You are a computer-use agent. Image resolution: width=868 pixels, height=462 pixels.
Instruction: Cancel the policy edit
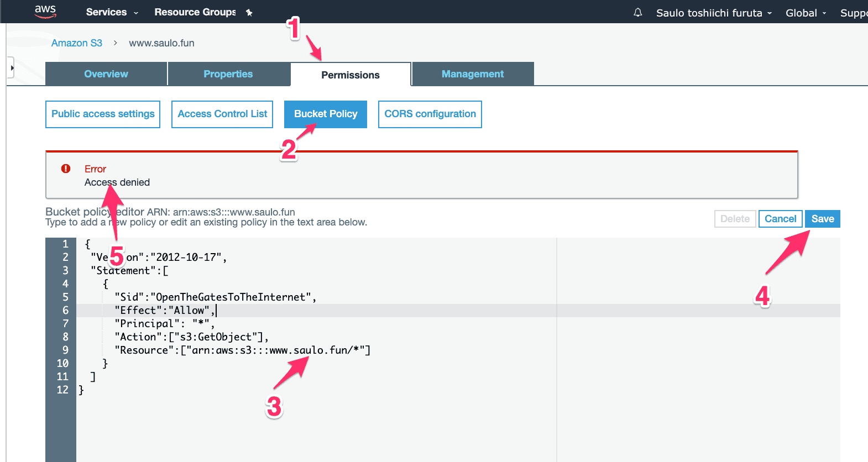pos(780,219)
